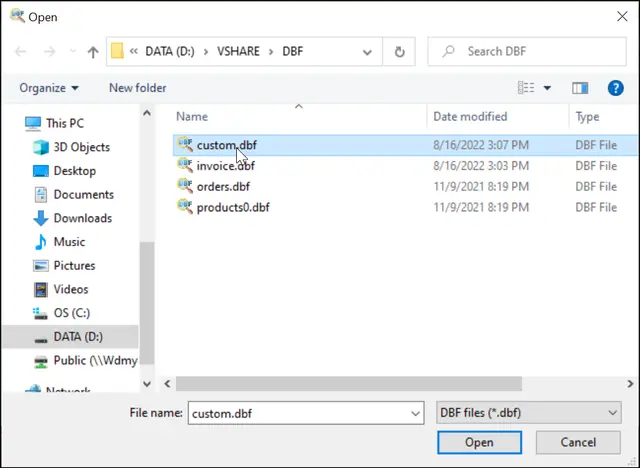
Task: Click the Cancel button
Action: tap(578, 442)
